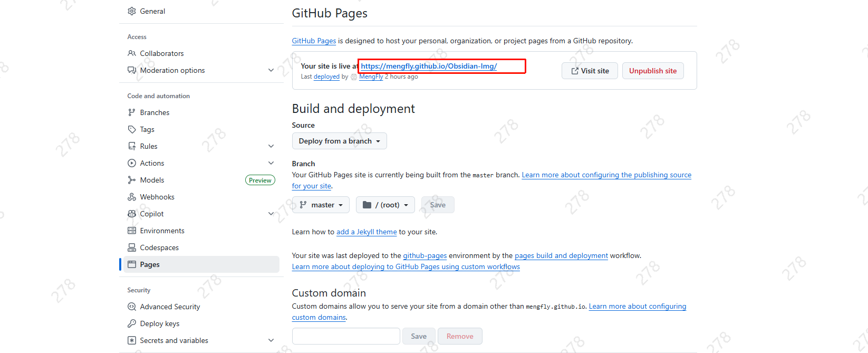Click the General gear icon
Image resolution: width=868 pixels, height=353 pixels.
(132, 11)
